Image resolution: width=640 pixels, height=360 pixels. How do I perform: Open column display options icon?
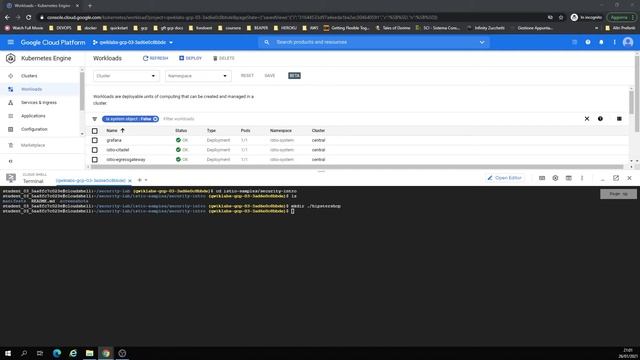619,119
